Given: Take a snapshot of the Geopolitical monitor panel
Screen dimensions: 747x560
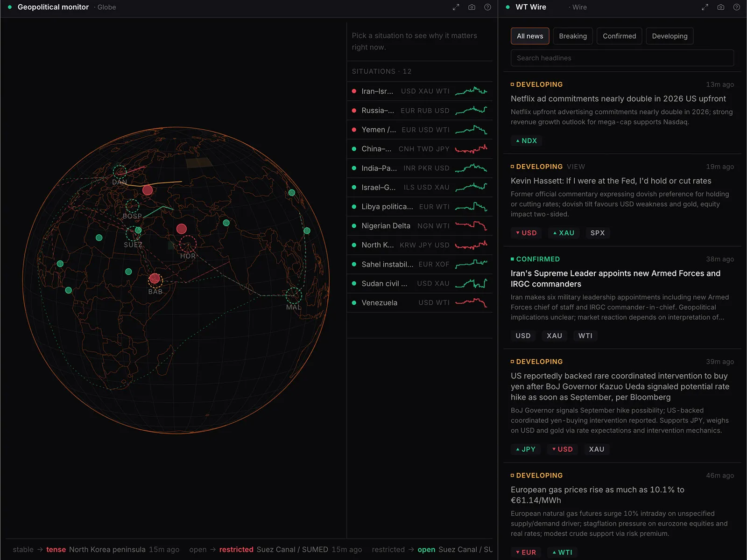Looking at the screenshot, I should tap(472, 7).
